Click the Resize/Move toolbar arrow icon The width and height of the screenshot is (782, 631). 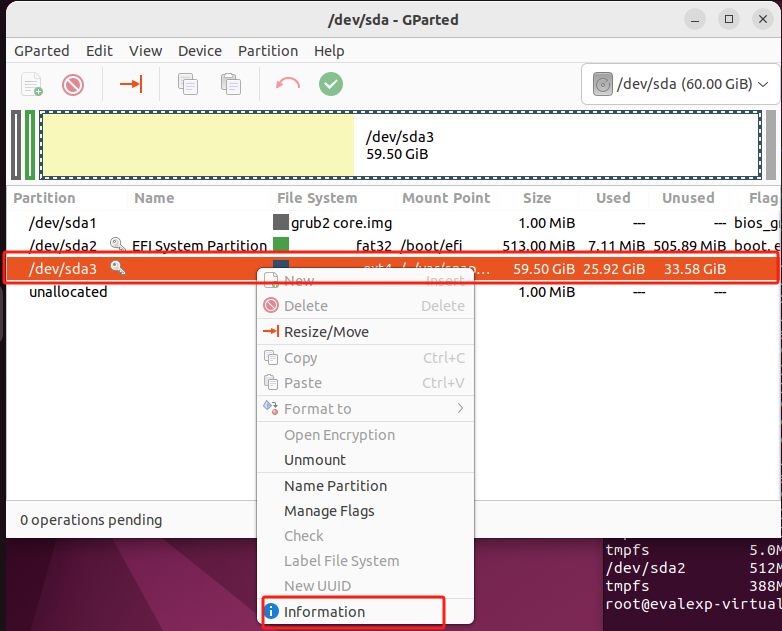point(131,84)
